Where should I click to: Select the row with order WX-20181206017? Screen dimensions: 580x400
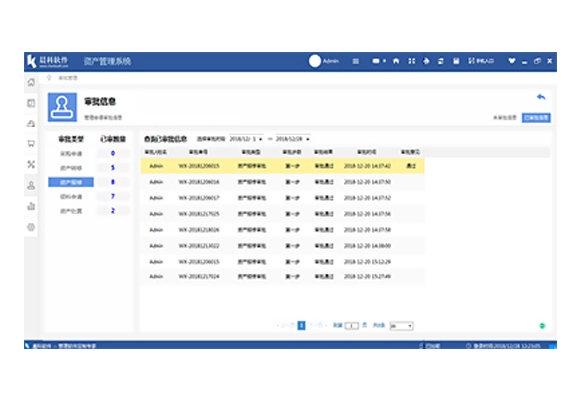click(x=282, y=198)
